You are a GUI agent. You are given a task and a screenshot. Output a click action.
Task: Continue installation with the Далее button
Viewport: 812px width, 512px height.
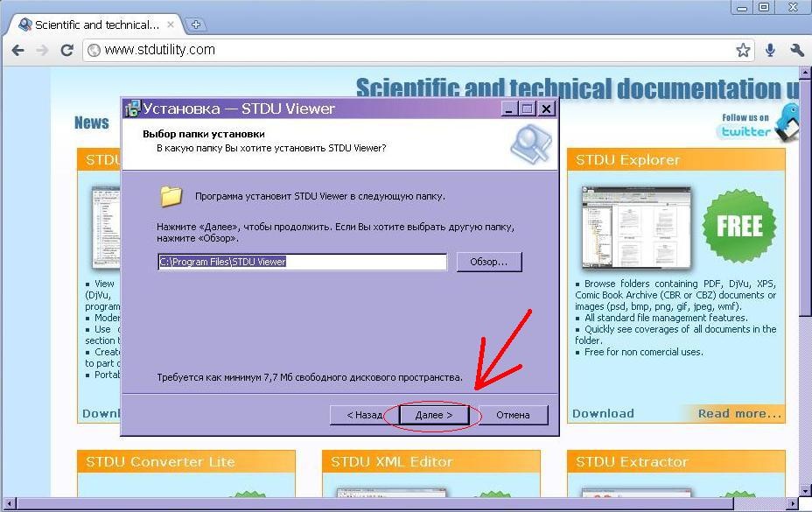434,415
